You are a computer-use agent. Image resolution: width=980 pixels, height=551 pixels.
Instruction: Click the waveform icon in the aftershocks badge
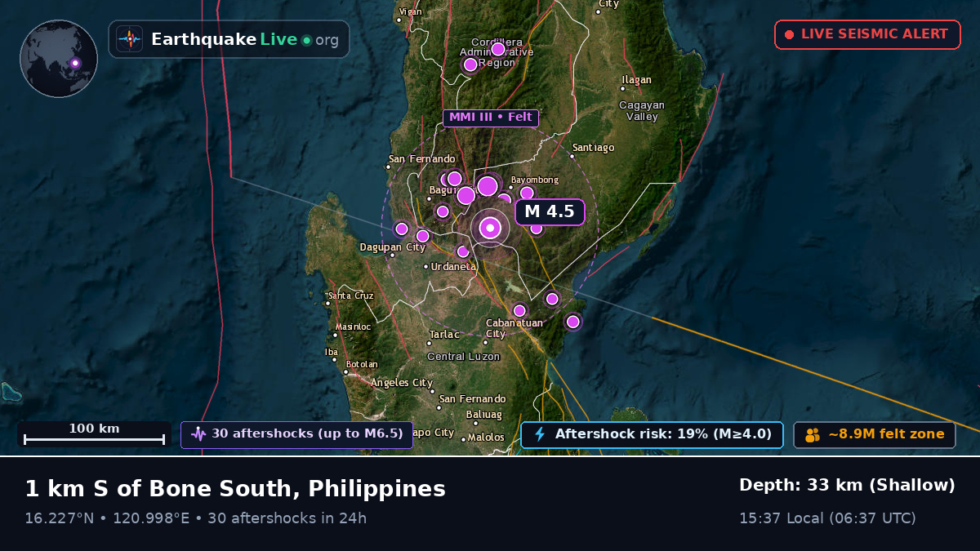[198, 434]
